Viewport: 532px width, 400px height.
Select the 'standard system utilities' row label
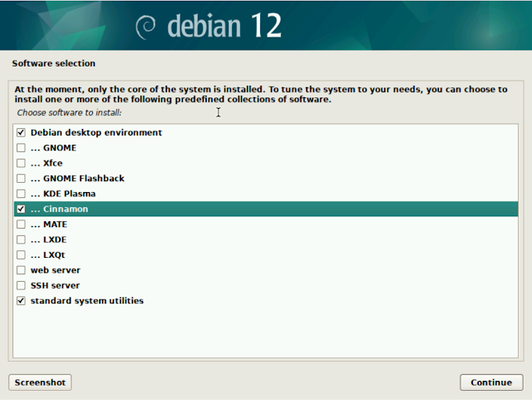click(87, 301)
